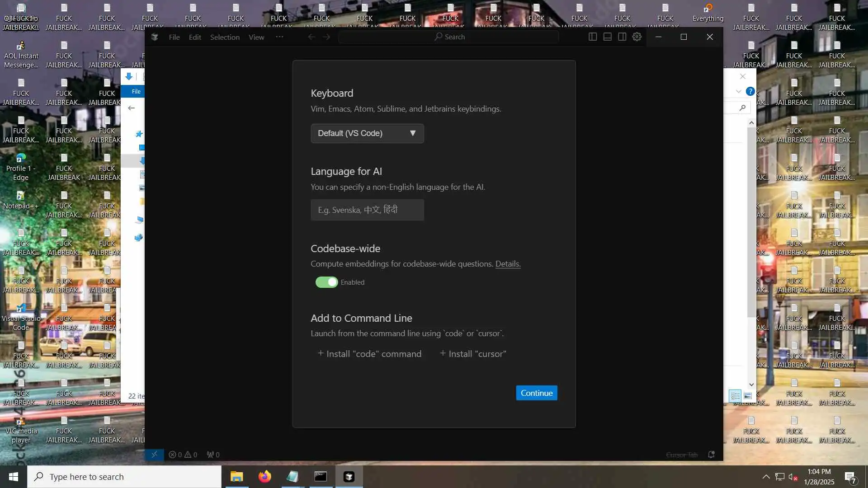Screen dimensions: 868x488
Task: Toggle primary sidebar layout icon
Action: [593, 37]
